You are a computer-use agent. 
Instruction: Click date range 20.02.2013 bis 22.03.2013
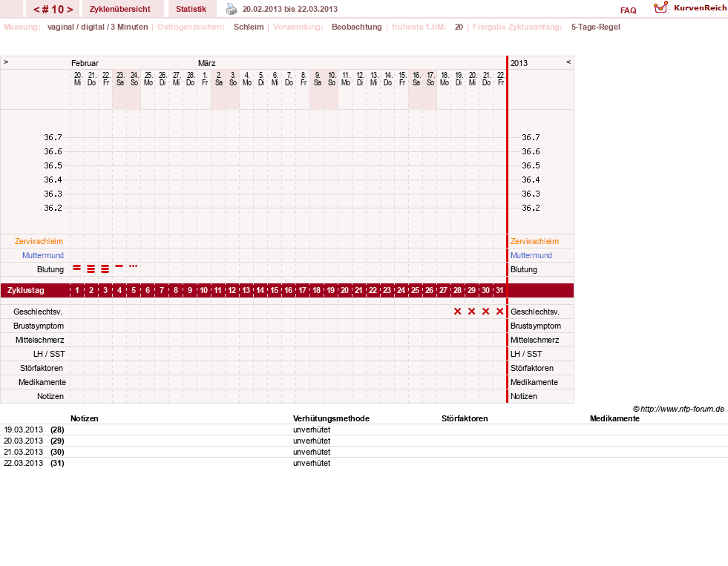click(x=289, y=9)
